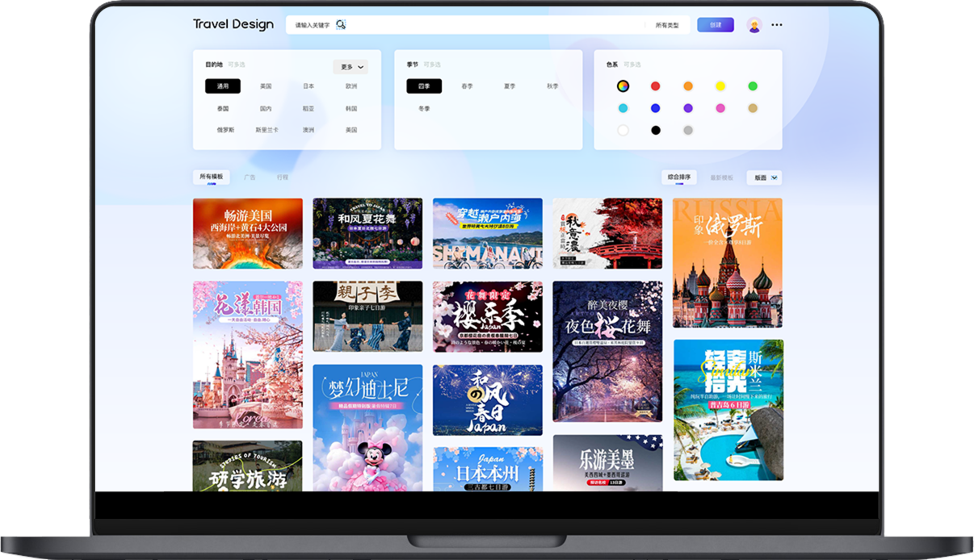Choose the purple color swatch
Image resolution: width=974 pixels, height=560 pixels.
click(688, 108)
